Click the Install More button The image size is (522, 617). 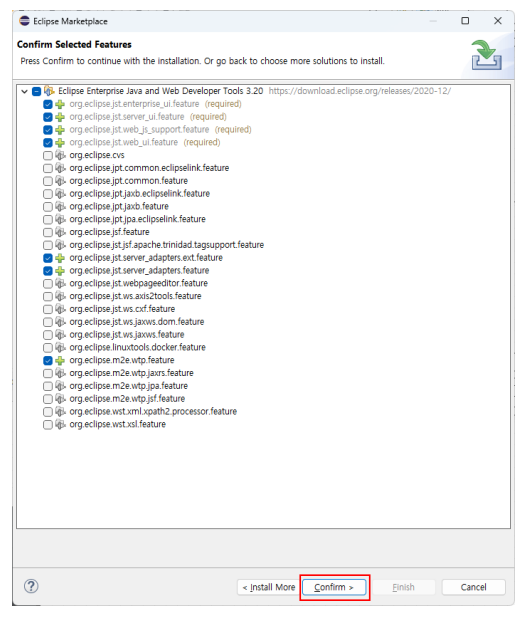[269, 587]
